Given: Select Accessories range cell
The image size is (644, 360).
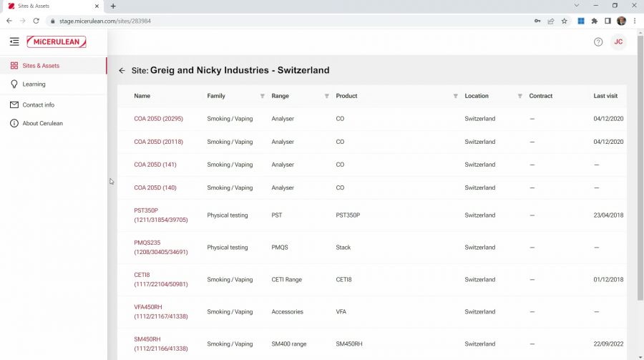Looking at the screenshot, I should [x=287, y=311].
